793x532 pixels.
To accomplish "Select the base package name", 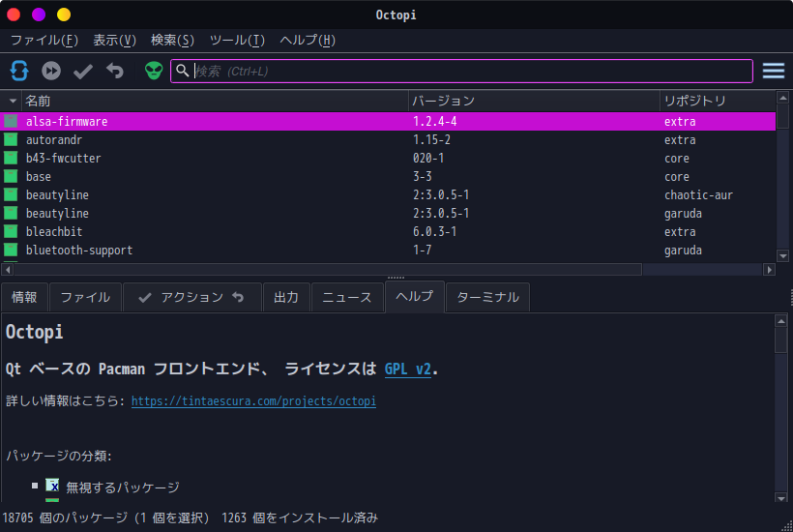I will point(39,176).
